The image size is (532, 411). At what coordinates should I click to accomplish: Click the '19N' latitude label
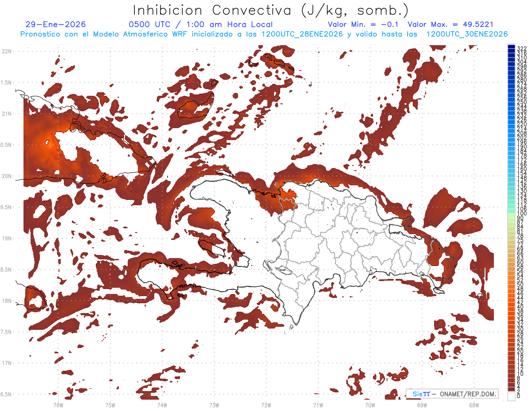click(x=7, y=238)
